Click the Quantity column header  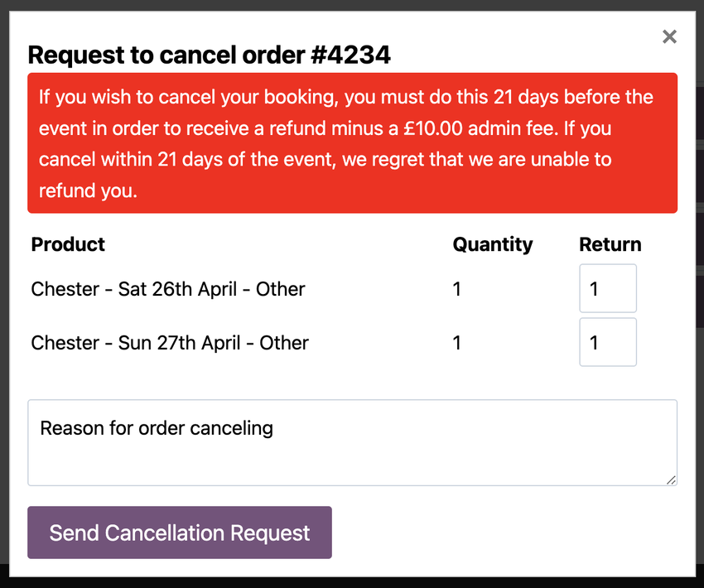493,244
